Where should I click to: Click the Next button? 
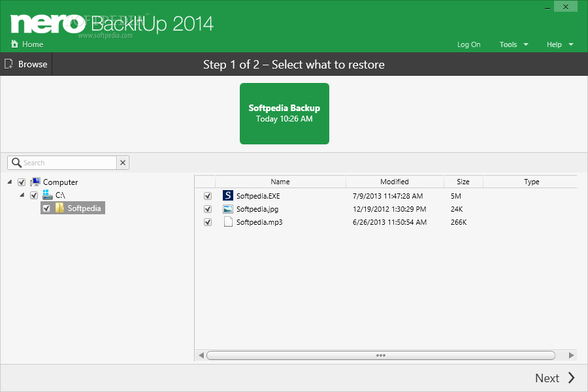click(x=555, y=378)
